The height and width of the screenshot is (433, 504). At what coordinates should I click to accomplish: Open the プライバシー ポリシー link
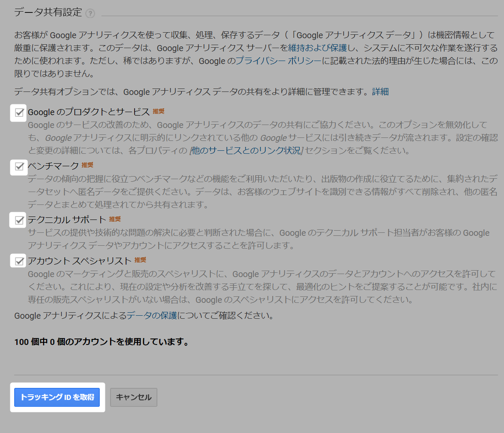coord(279,61)
